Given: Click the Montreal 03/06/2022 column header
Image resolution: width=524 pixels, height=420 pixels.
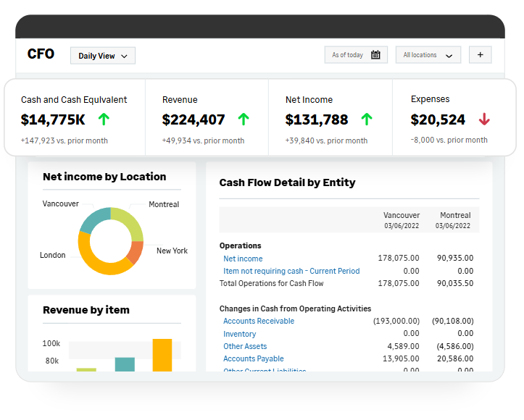Looking at the screenshot, I should click(x=454, y=220).
